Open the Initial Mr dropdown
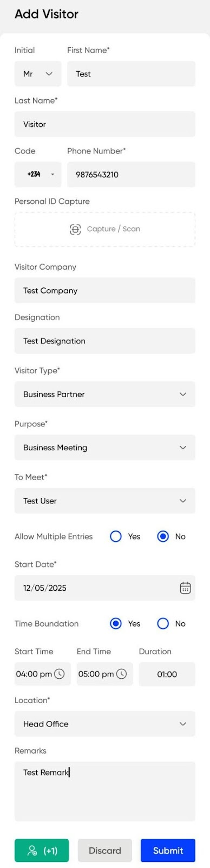Viewport: 210px width, 868px height. 38,74
